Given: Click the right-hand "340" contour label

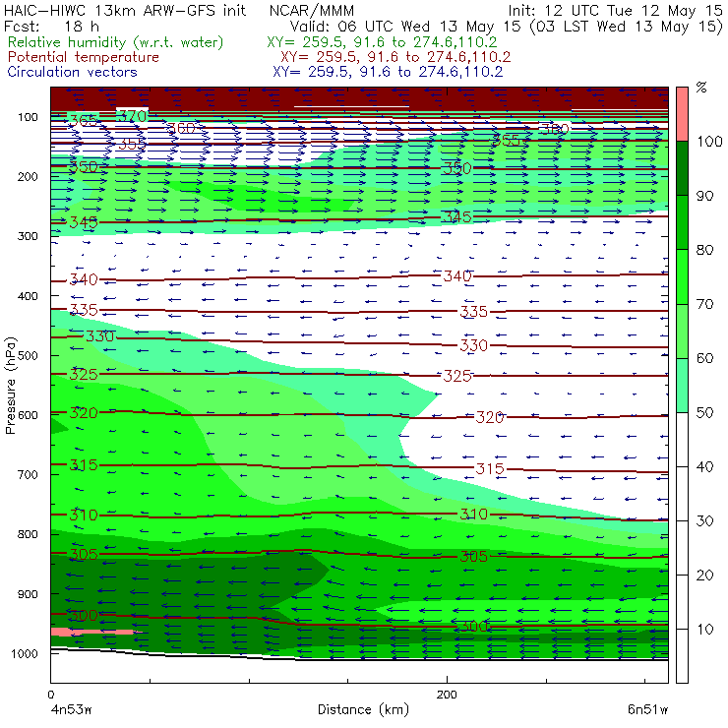Looking at the screenshot, I should (457, 276).
